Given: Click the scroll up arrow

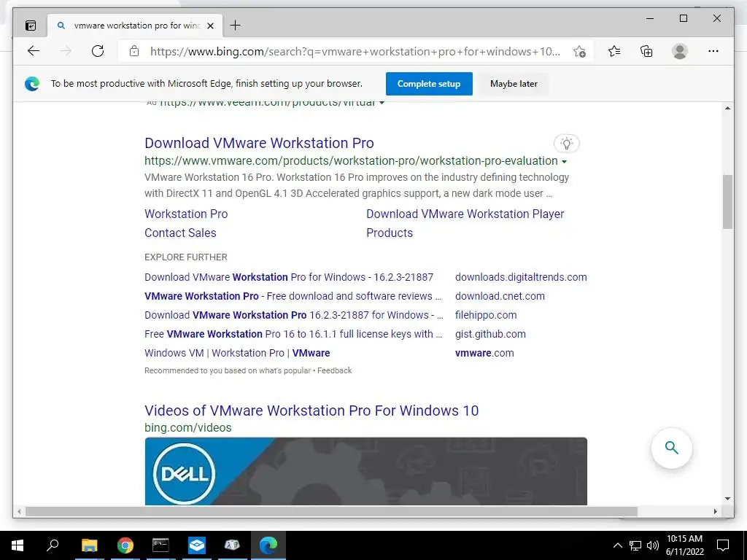Looking at the screenshot, I should 727,108.
